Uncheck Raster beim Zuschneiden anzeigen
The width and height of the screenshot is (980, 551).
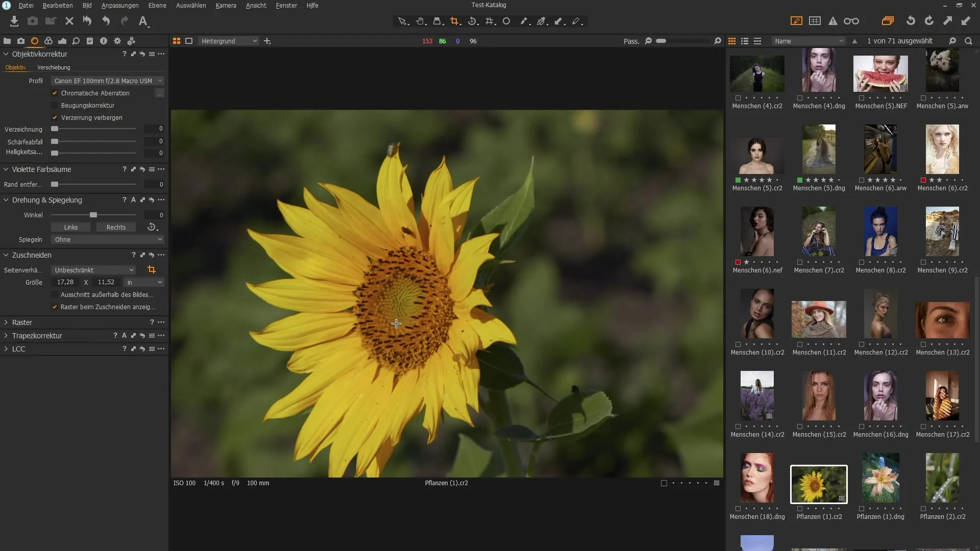55,307
